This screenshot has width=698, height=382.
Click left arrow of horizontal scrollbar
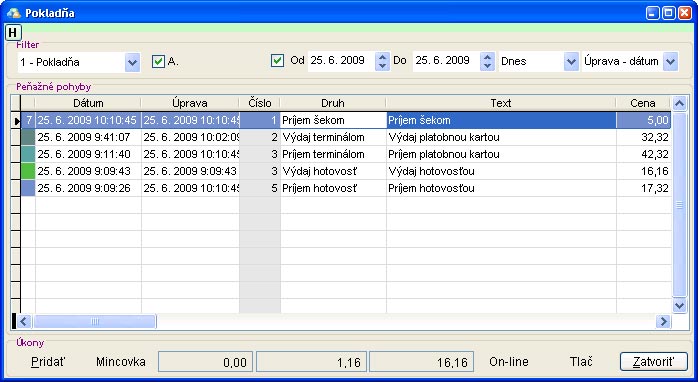(x=24, y=321)
